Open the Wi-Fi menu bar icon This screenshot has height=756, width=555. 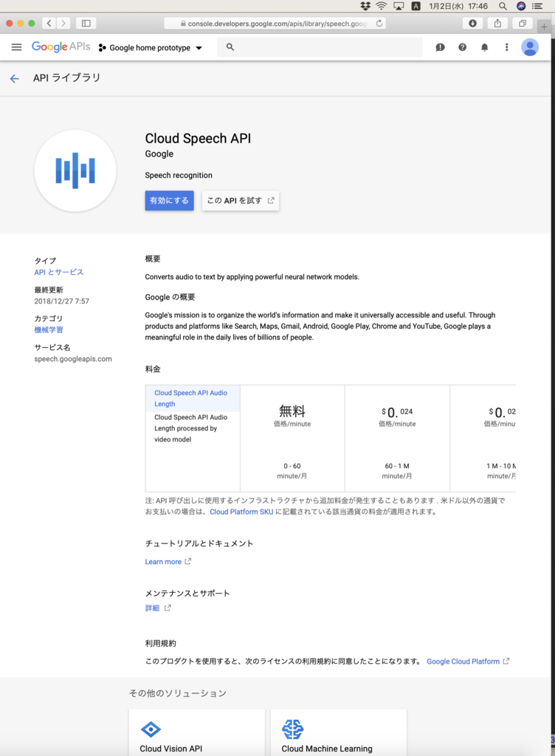381,6
